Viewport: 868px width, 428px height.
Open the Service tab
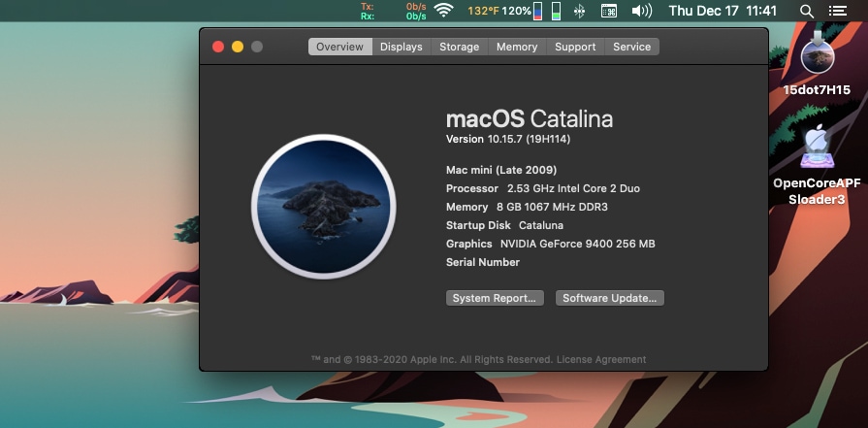coord(631,47)
